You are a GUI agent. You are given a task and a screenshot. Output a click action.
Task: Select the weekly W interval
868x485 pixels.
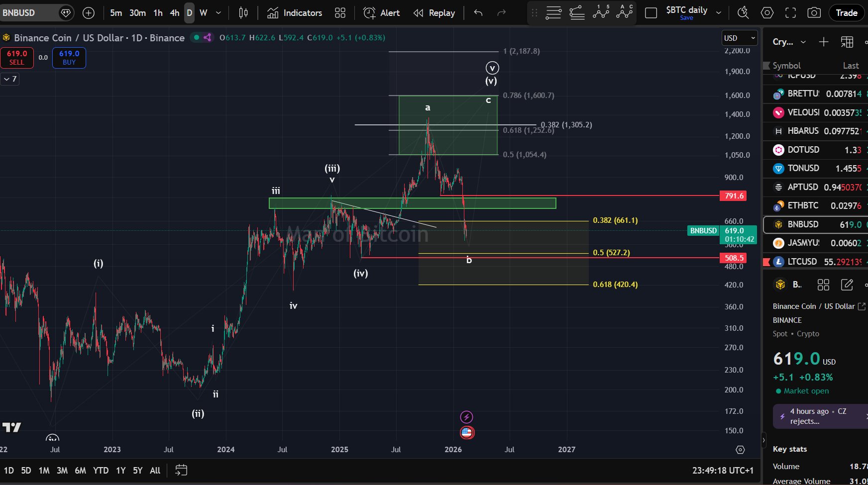[204, 13]
